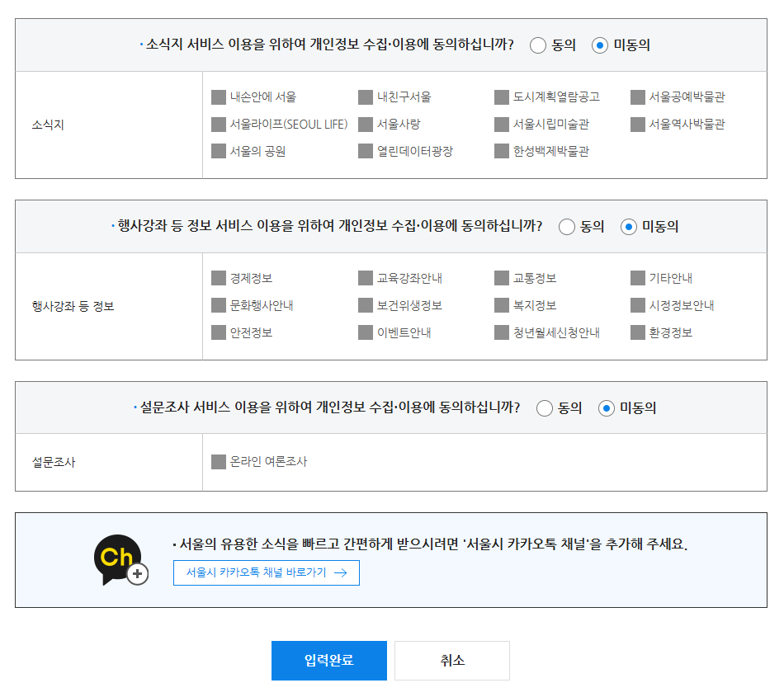Tick the 이벤트안내 checkbox

point(366,332)
